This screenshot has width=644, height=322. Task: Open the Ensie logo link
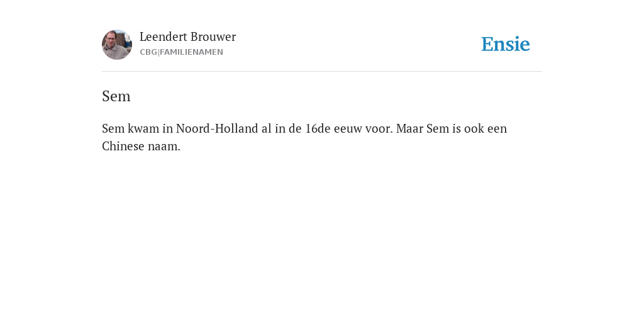(x=506, y=45)
